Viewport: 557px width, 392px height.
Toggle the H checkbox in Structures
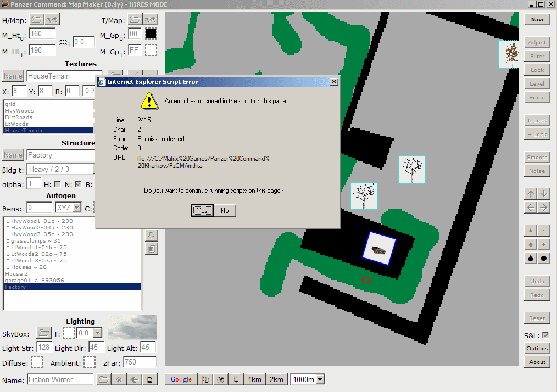[57, 184]
